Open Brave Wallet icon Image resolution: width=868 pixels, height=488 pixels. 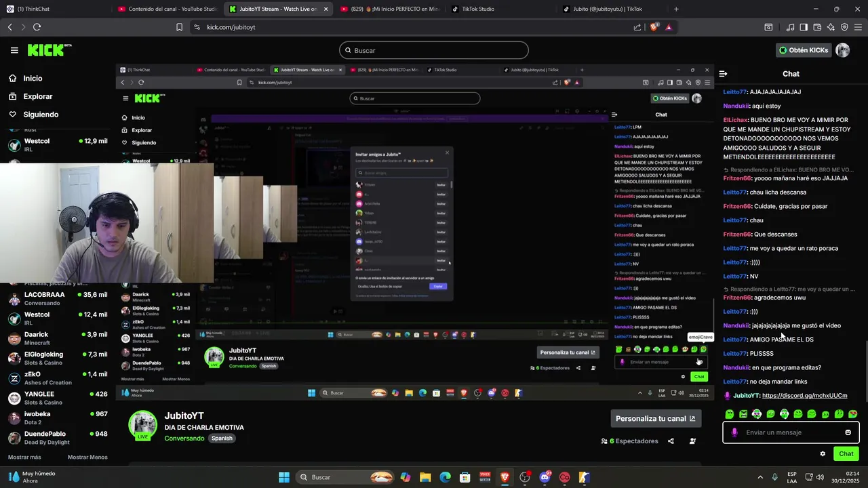817,27
